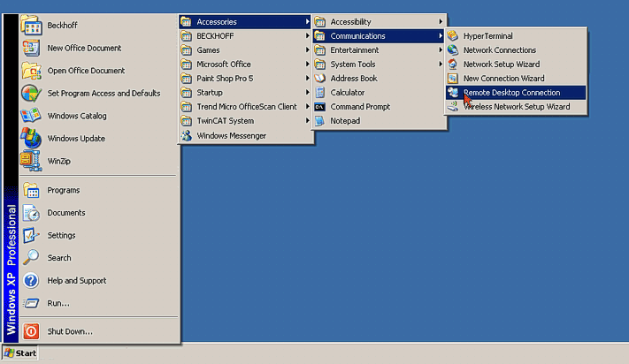Click the Set Program Access and Defaults icon
The width and height of the screenshot is (629, 364).
(x=31, y=94)
